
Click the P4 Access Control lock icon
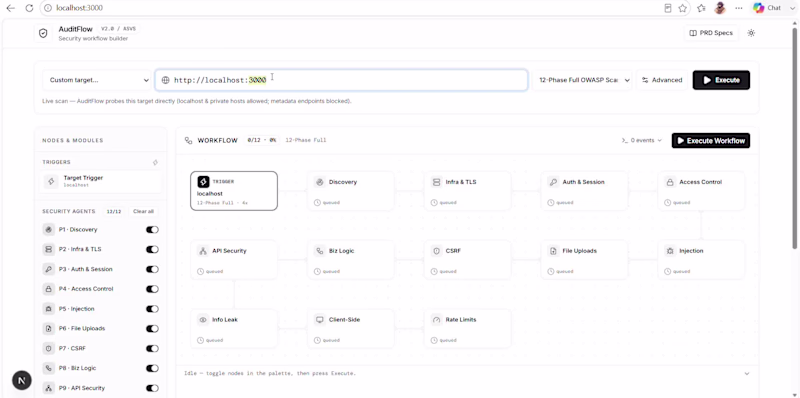(x=48, y=289)
